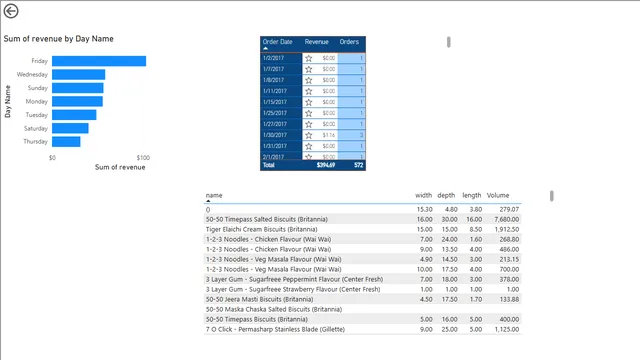Select the Wednesday bar in the chart
The height and width of the screenshot is (360, 640).
pyautogui.click(x=78, y=74)
